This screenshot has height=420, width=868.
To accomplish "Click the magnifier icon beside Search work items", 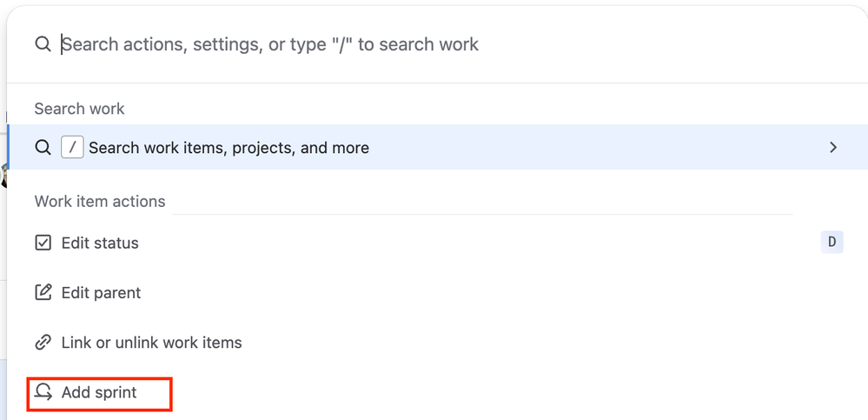I will (43, 148).
